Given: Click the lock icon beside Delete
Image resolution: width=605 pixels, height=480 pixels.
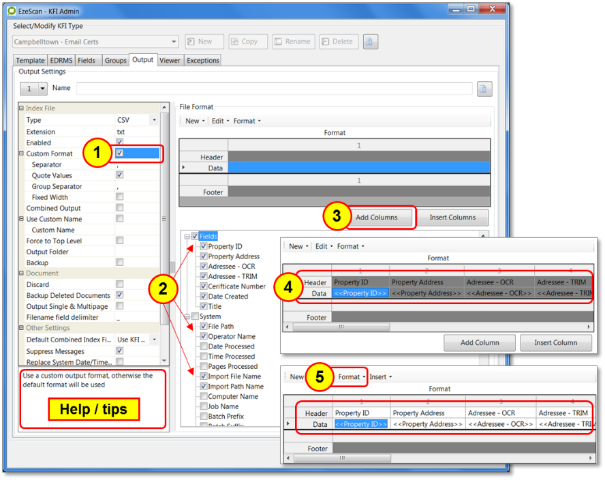Looking at the screenshot, I should 369,42.
